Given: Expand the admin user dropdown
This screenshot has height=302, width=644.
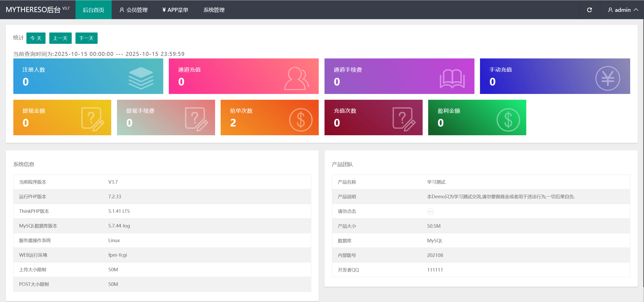Looking at the screenshot, I should tap(623, 10).
